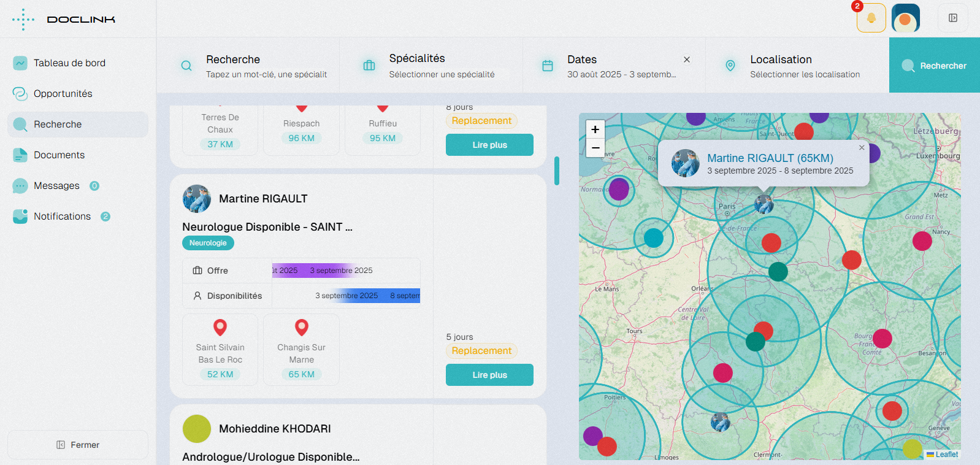
Task: Click the Riespach 96 KM tile
Action: pyautogui.click(x=301, y=130)
